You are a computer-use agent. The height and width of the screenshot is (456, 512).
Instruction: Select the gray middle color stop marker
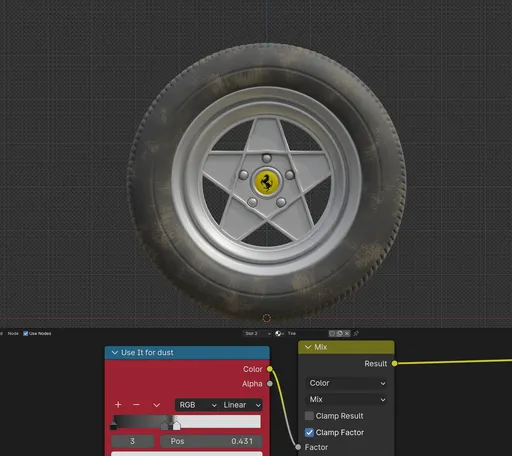pos(165,425)
